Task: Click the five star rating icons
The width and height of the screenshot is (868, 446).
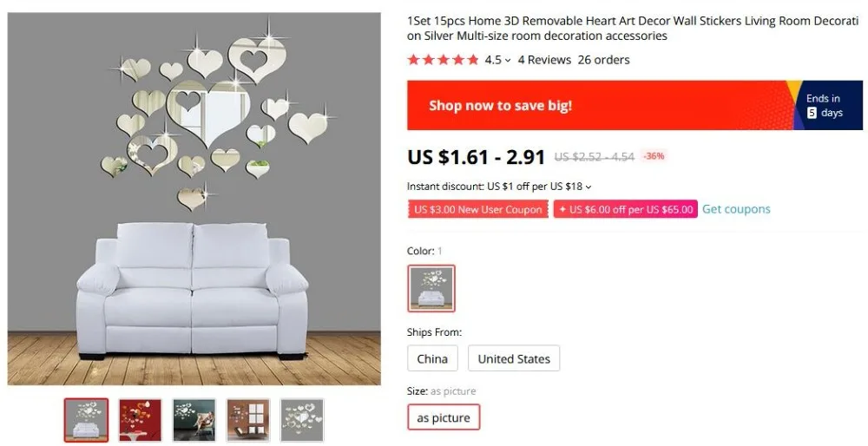Action: (x=443, y=60)
